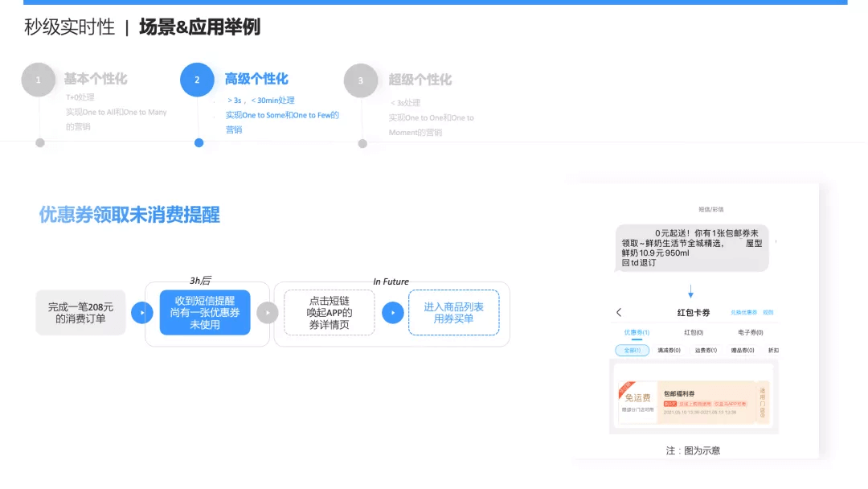Image resolution: width=868 pixels, height=489 pixels.
Task: Switch to the 红包(0) tab
Action: pos(694,332)
